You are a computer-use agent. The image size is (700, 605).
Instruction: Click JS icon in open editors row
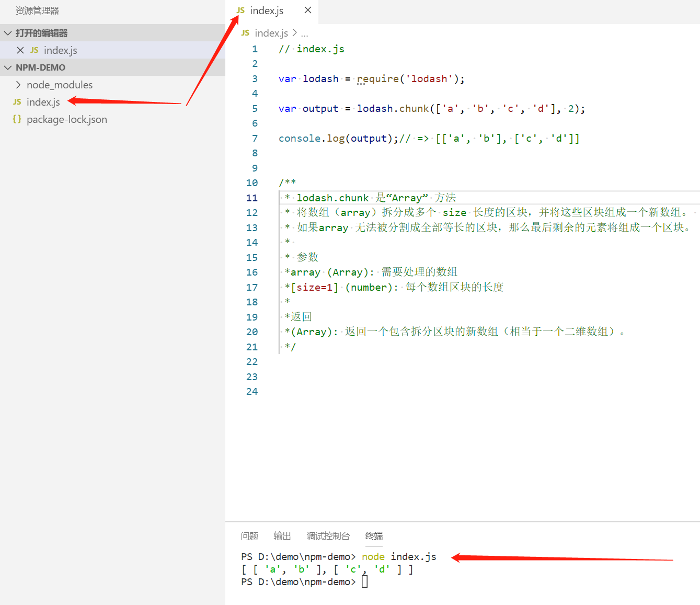(34, 50)
